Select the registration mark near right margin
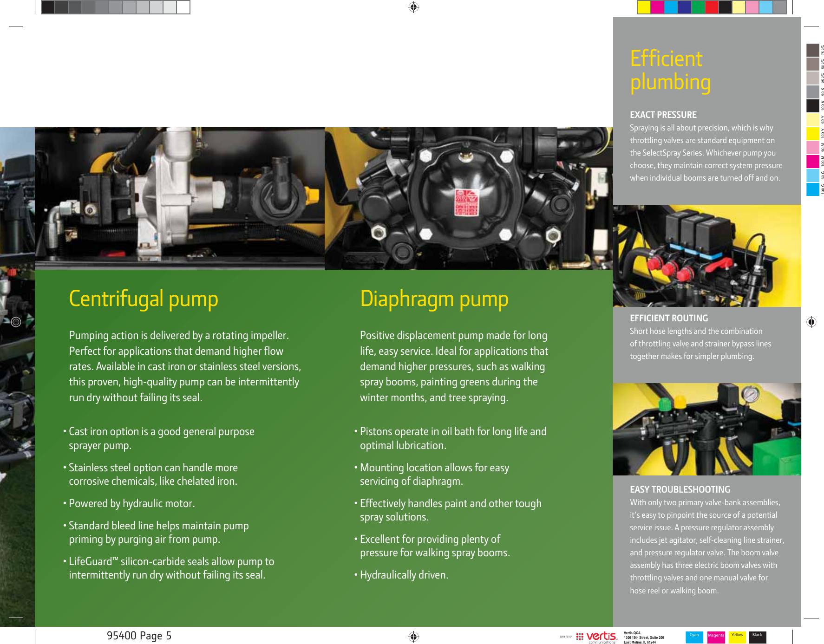This screenshot has height=644, width=824. pos(811,321)
